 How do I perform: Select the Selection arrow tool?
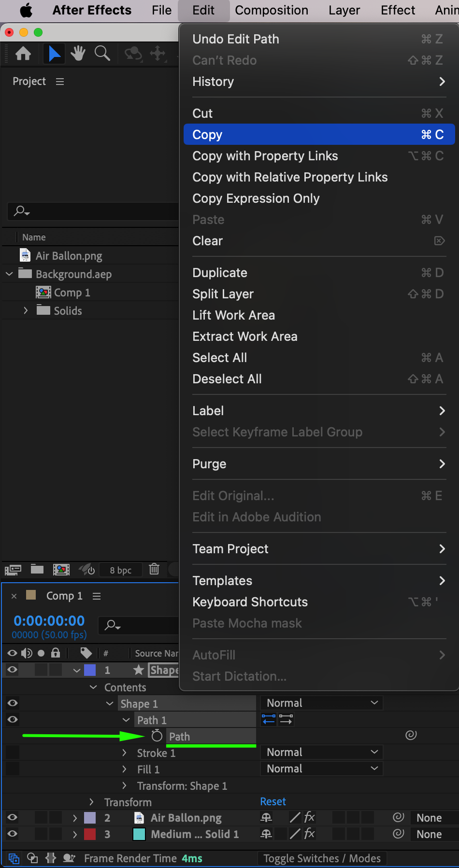(x=54, y=53)
